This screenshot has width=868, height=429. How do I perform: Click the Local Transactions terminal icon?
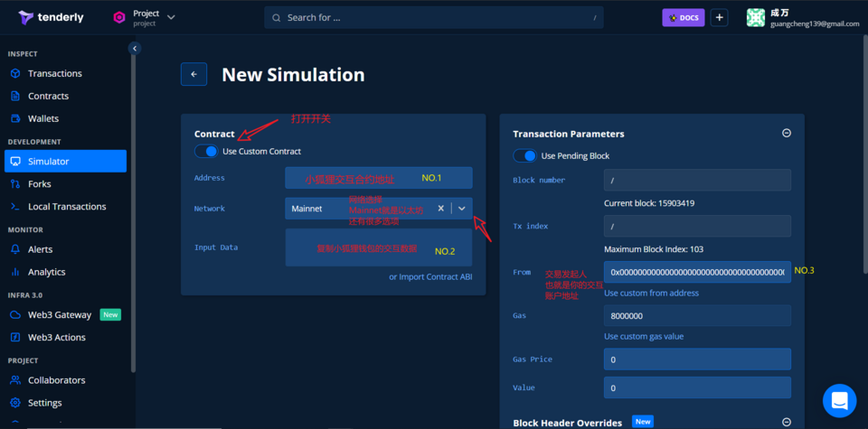point(15,207)
